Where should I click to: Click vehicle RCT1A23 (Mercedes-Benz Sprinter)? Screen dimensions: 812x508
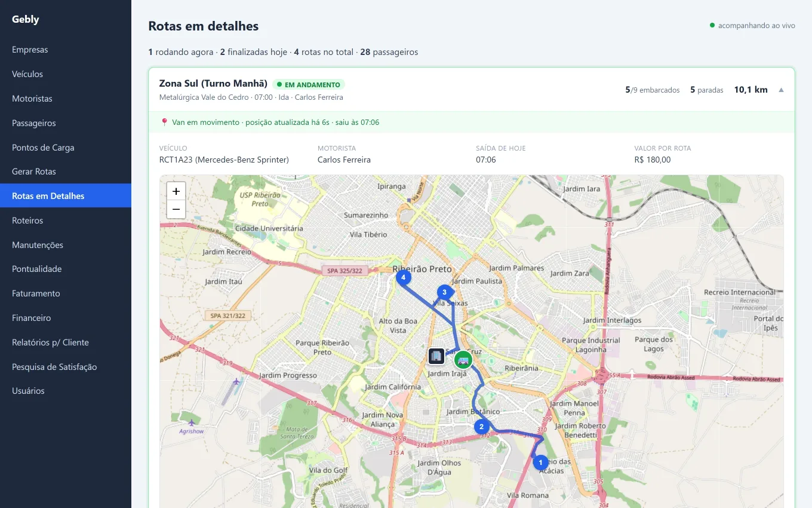[224, 160]
